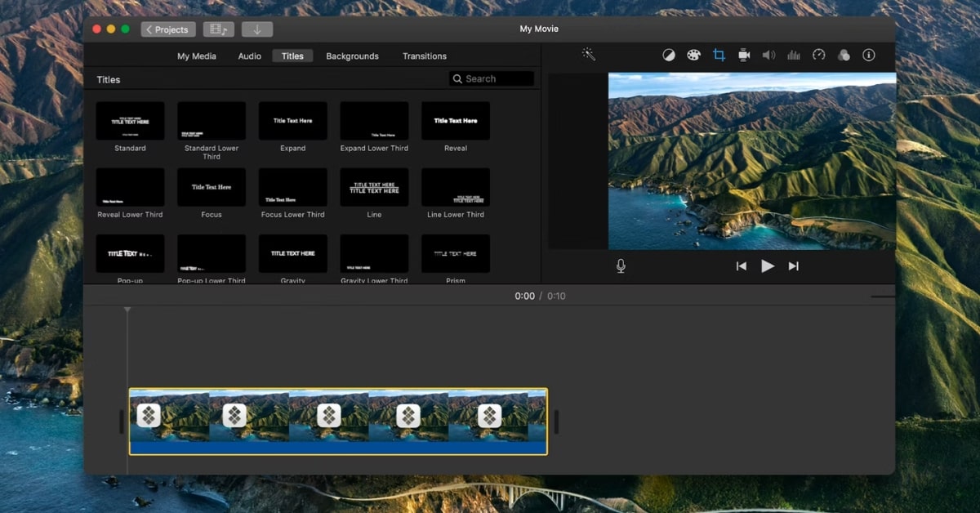Viewport: 980px width, 513px height.
Task: Skip to the previous clip
Action: pyautogui.click(x=742, y=266)
